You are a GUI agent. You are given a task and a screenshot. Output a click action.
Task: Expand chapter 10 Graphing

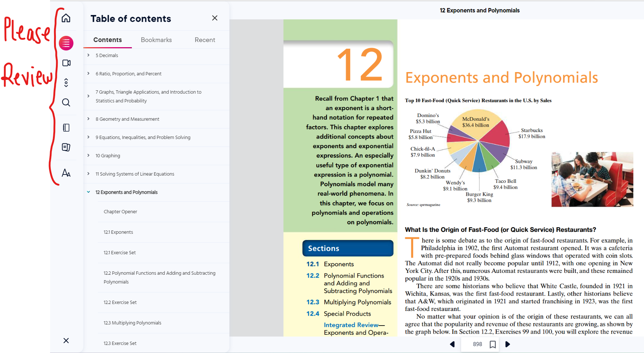point(88,155)
